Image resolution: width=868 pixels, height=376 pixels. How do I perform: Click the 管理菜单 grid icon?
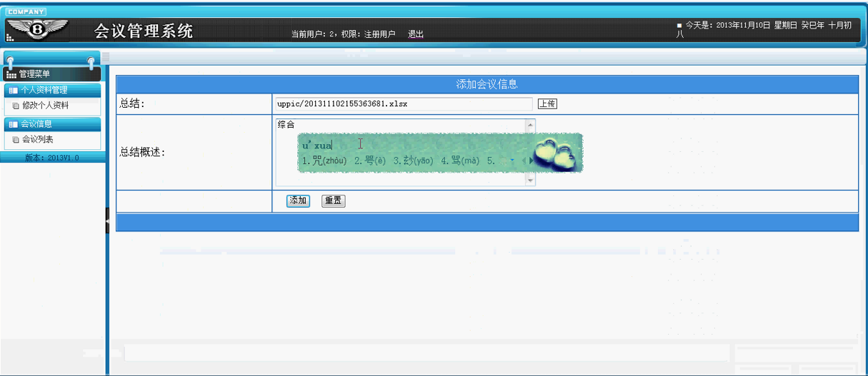[11, 74]
